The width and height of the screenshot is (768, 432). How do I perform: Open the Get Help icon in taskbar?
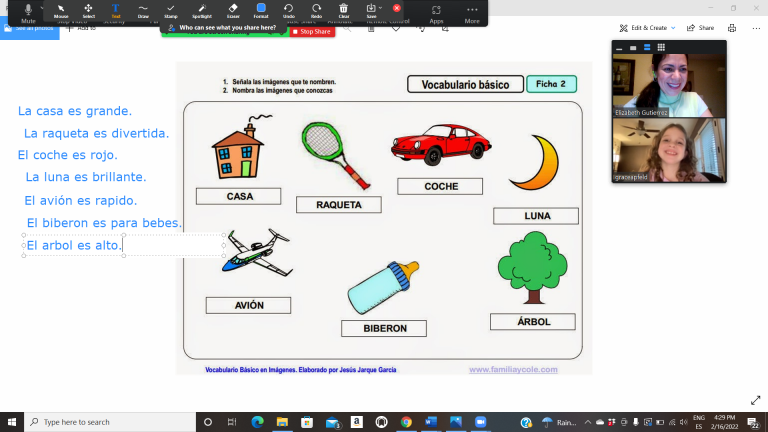(526, 422)
